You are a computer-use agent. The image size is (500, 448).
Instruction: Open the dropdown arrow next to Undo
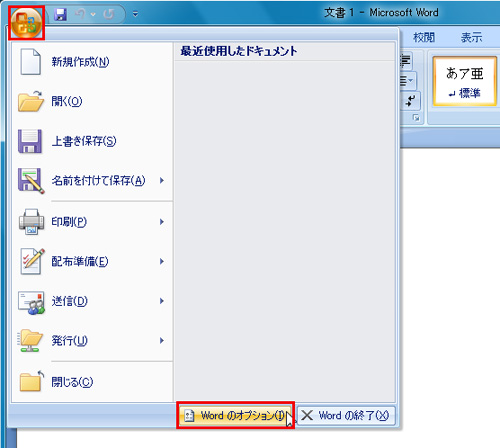pyautogui.click(x=93, y=14)
